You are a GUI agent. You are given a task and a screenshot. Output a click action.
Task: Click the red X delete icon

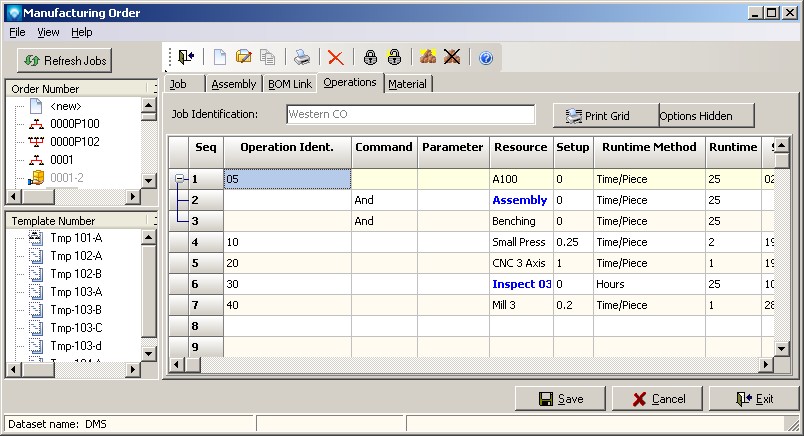[336, 58]
